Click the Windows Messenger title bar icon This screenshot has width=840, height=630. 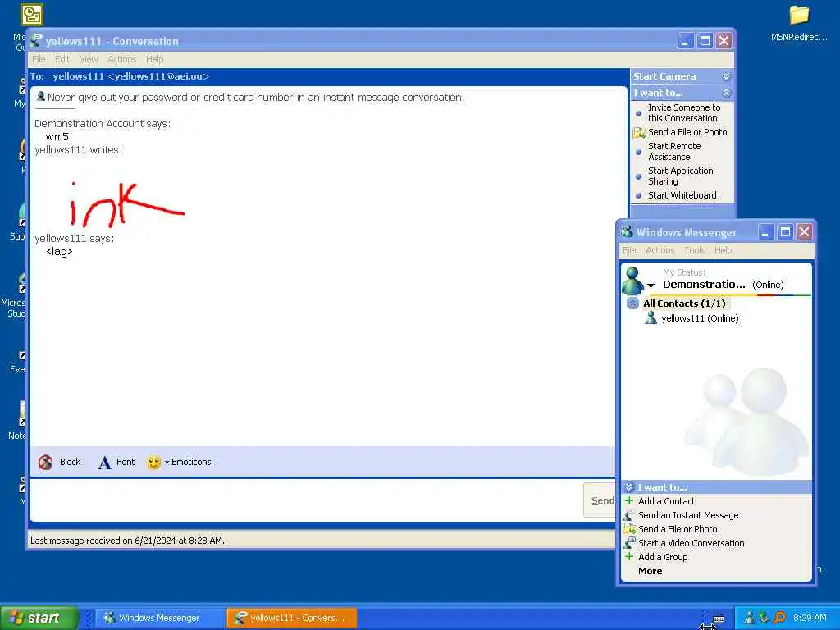(x=627, y=232)
